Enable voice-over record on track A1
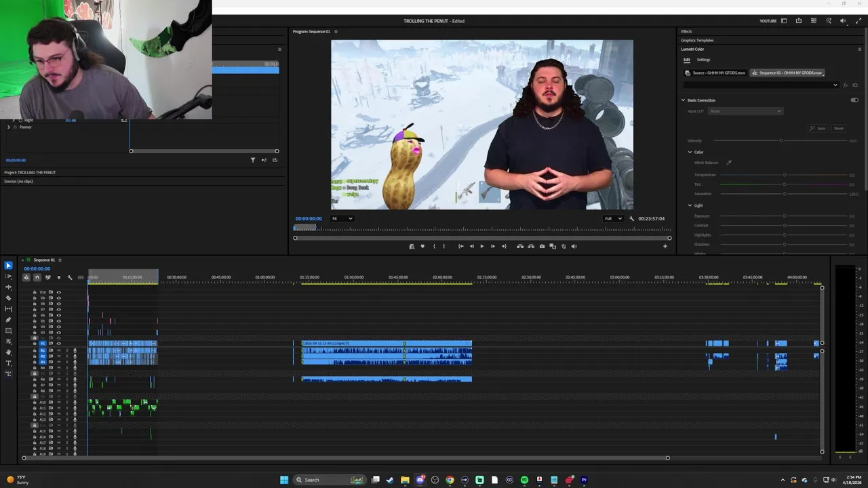The image size is (868, 488). click(75, 350)
